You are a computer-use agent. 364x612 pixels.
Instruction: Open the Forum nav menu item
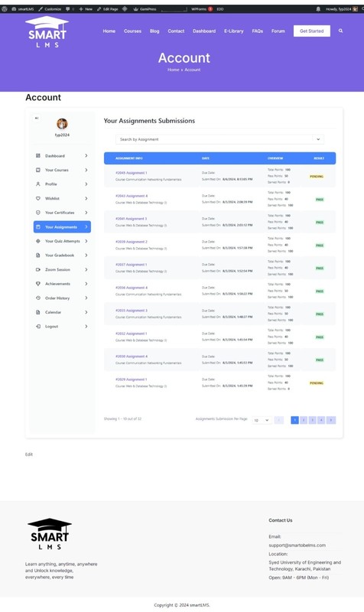click(278, 31)
